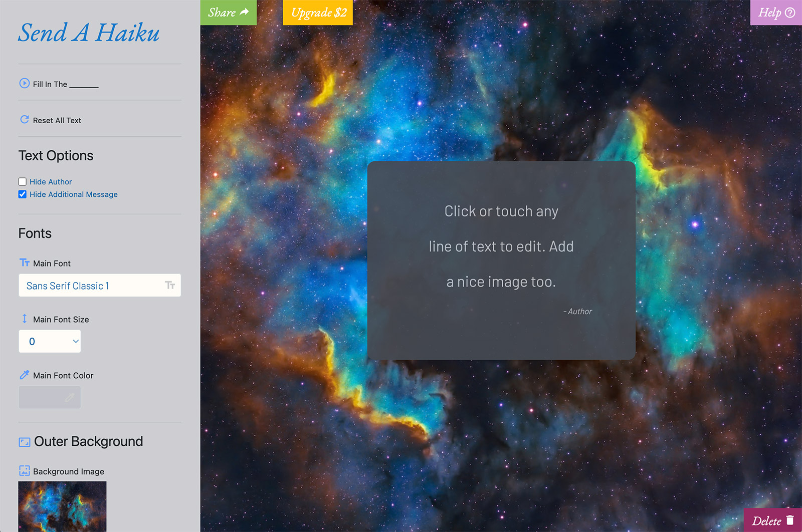Click the Background Image picture icon
This screenshot has height=532, width=802.
click(x=24, y=471)
